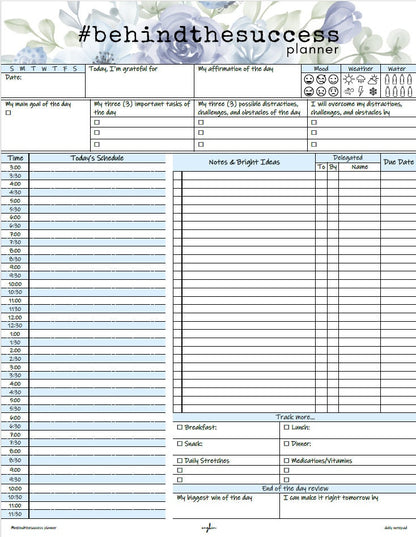The image size is (416, 537).
Task: Click the Today's Schedule heading
Action: click(97, 158)
